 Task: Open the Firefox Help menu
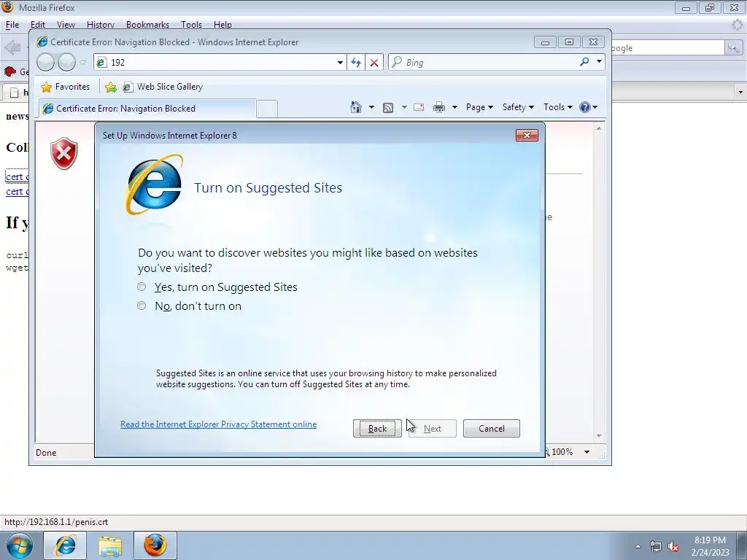pos(222,25)
